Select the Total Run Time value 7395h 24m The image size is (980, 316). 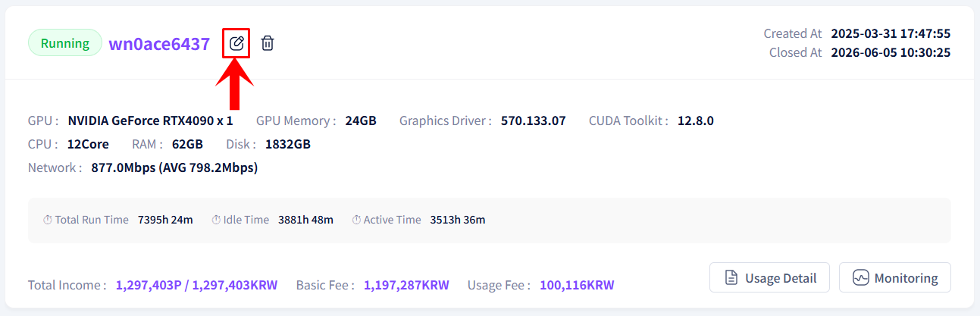tap(165, 220)
